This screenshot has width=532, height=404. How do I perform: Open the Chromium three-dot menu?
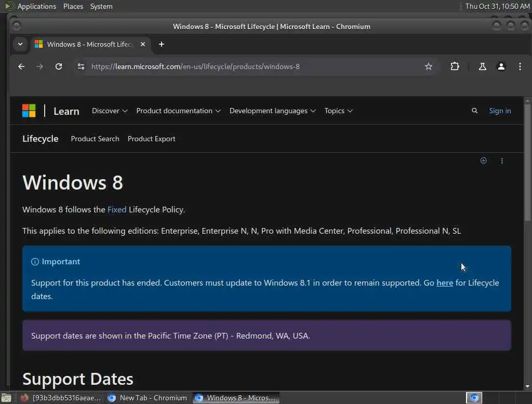pos(520,66)
